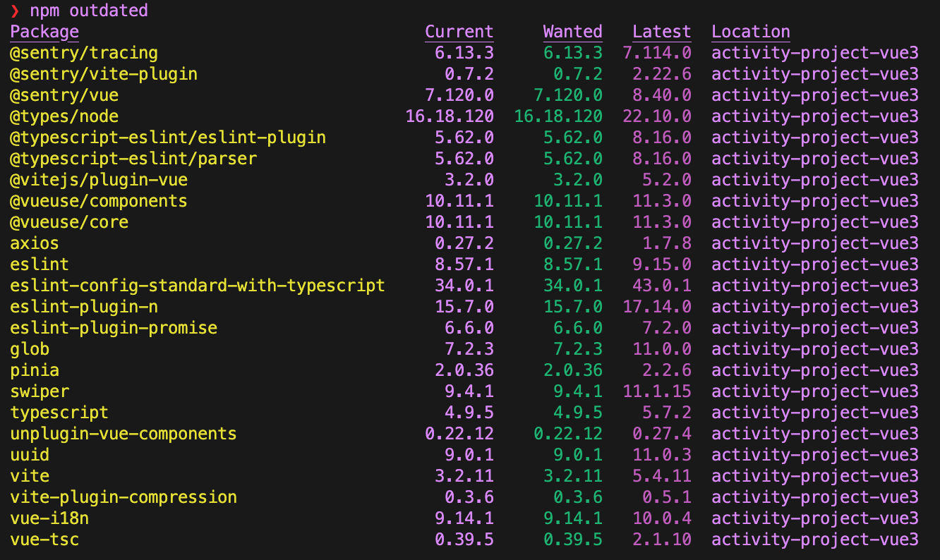The width and height of the screenshot is (940, 560).
Task: Select the vite-plugin-compression package name
Action: (x=123, y=497)
